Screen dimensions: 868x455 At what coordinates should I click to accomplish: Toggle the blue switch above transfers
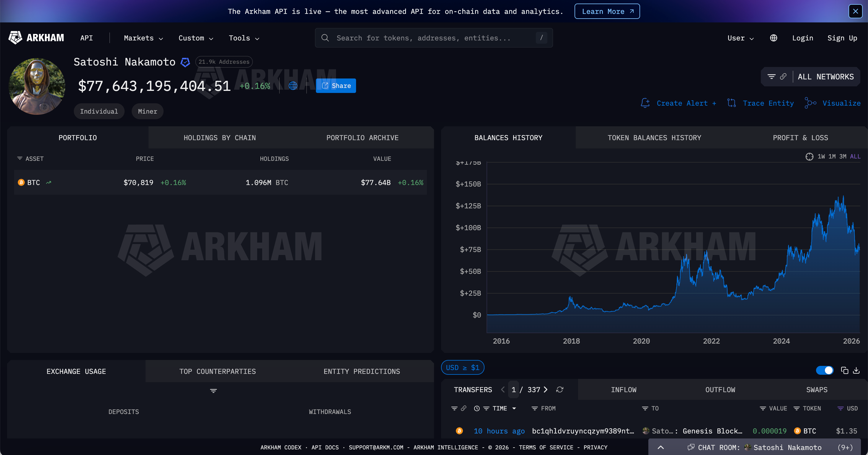coord(825,371)
